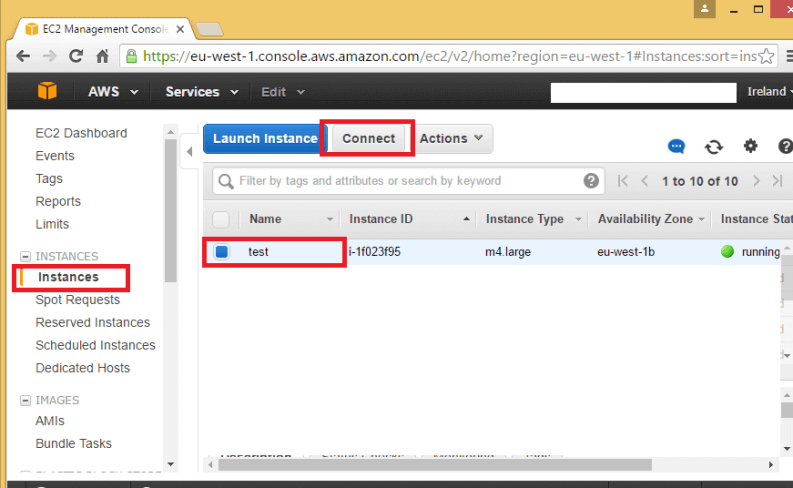The image size is (793, 488).
Task: Click the browser address bar
Action: coord(448,56)
